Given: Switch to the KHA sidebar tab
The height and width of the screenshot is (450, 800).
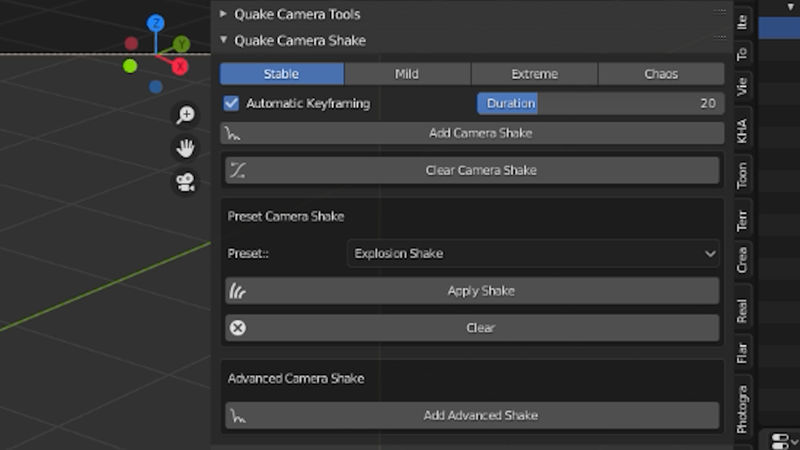Looking at the screenshot, I should 742,131.
